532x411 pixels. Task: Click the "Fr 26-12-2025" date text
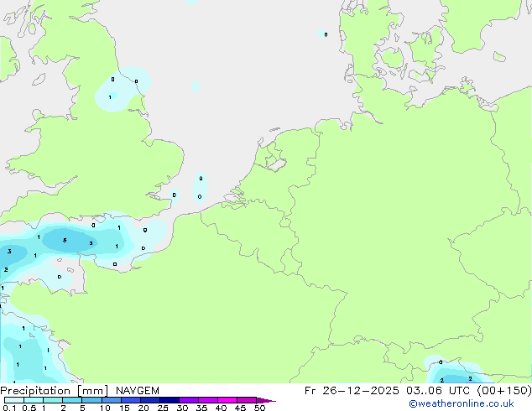352,391
